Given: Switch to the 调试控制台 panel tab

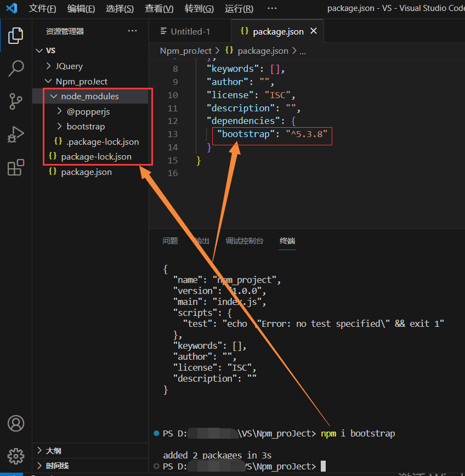Looking at the screenshot, I should click(x=245, y=241).
